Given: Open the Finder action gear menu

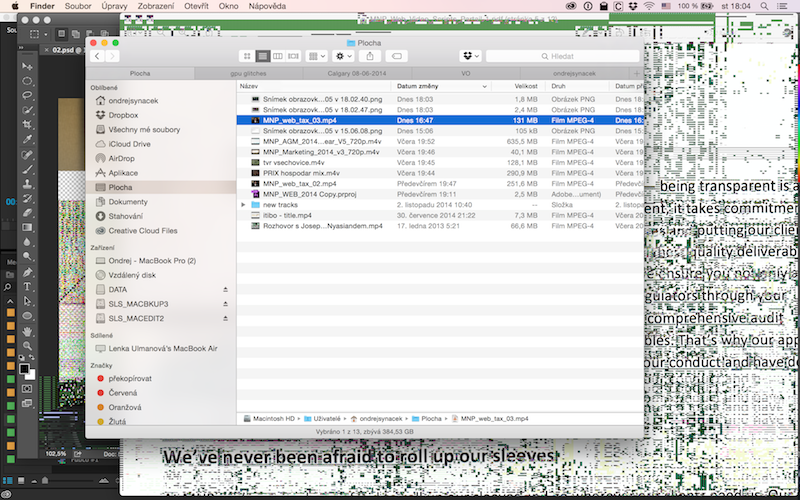Looking at the screenshot, I should [343, 56].
